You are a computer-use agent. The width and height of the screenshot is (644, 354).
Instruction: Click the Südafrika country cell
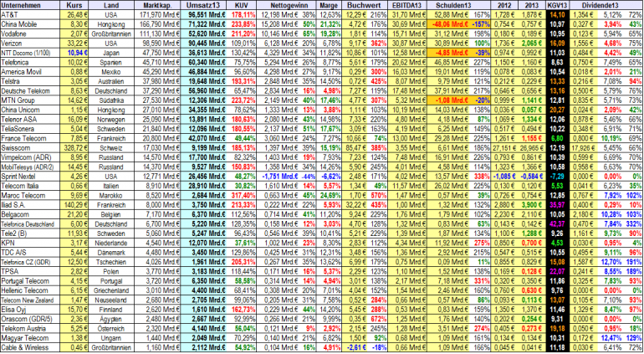(111, 100)
